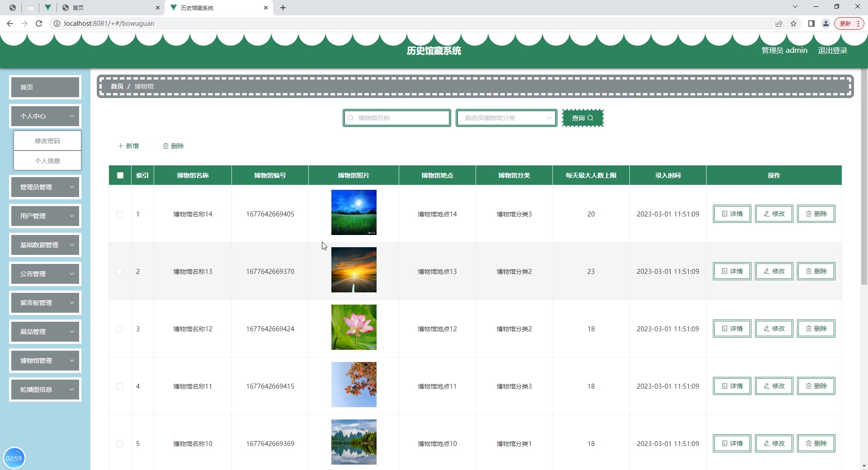Image resolution: width=868 pixels, height=470 pixels.
Task: Open the 首页 sidebar menu item
Action: (45, 87)
